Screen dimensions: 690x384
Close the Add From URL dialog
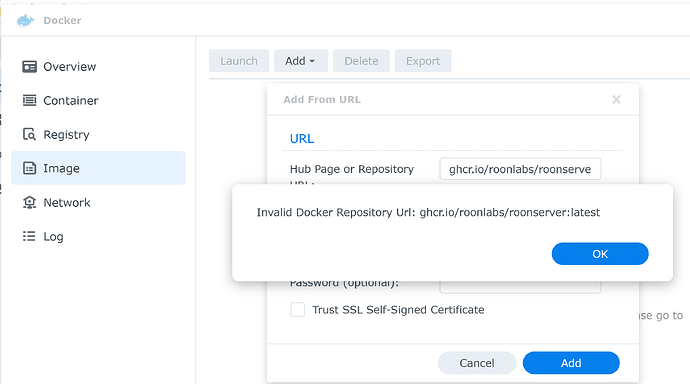tap(616, 99)
